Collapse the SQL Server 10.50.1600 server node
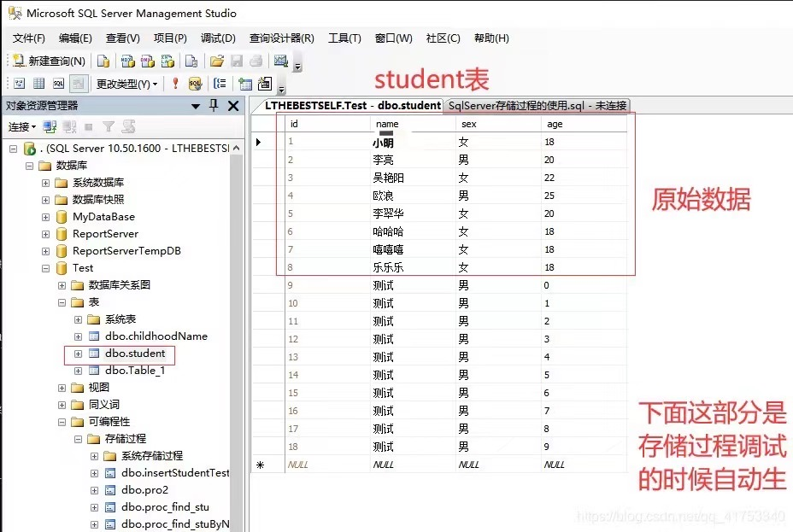793x532 pixels. coord(13,149)
